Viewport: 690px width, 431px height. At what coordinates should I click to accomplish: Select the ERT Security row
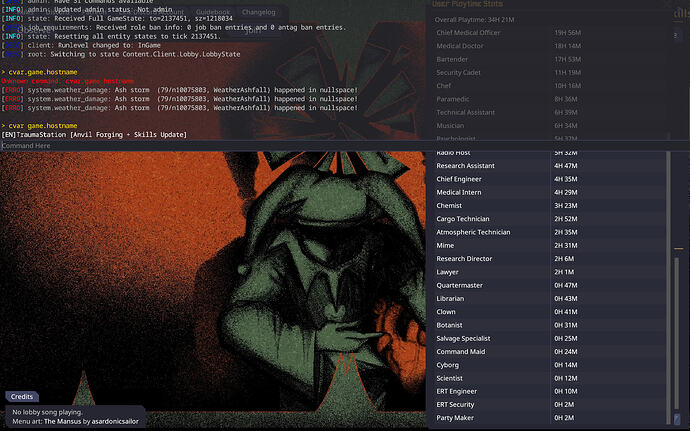550,405
